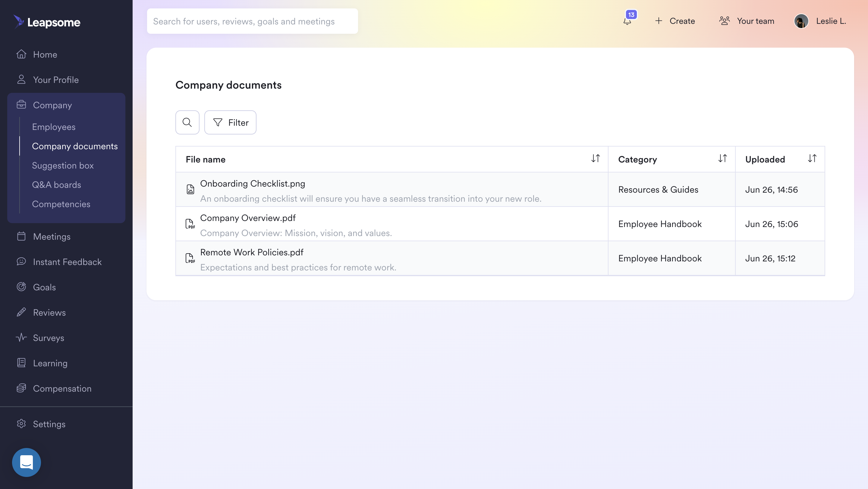Click the Settings gear icon
Viewport: 868px width, 489px height.
[21, 424]
